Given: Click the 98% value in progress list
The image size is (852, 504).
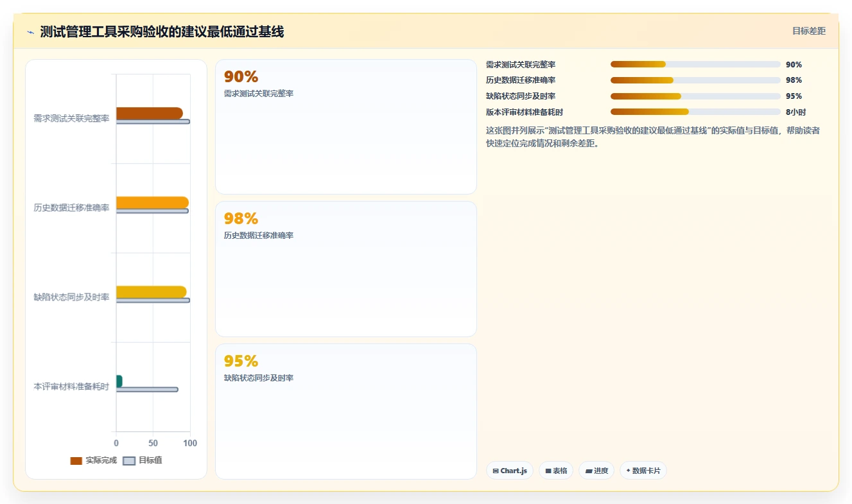Looking at the screenshot, I should (794, 80).
